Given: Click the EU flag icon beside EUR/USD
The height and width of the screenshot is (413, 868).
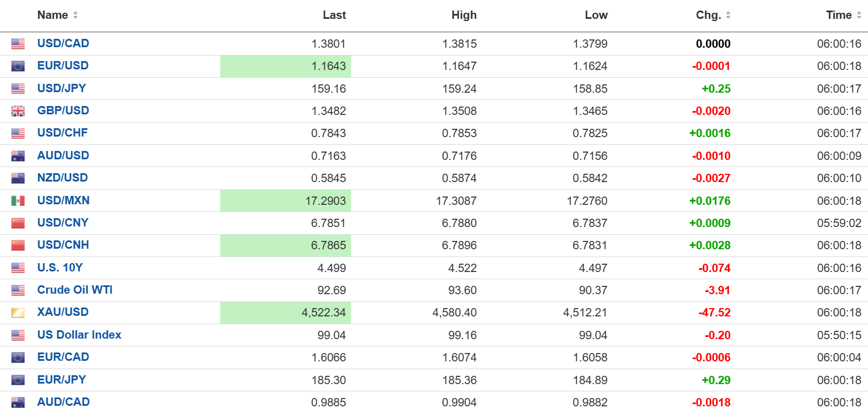Looking at the screenshot, I should pos(18,66).
